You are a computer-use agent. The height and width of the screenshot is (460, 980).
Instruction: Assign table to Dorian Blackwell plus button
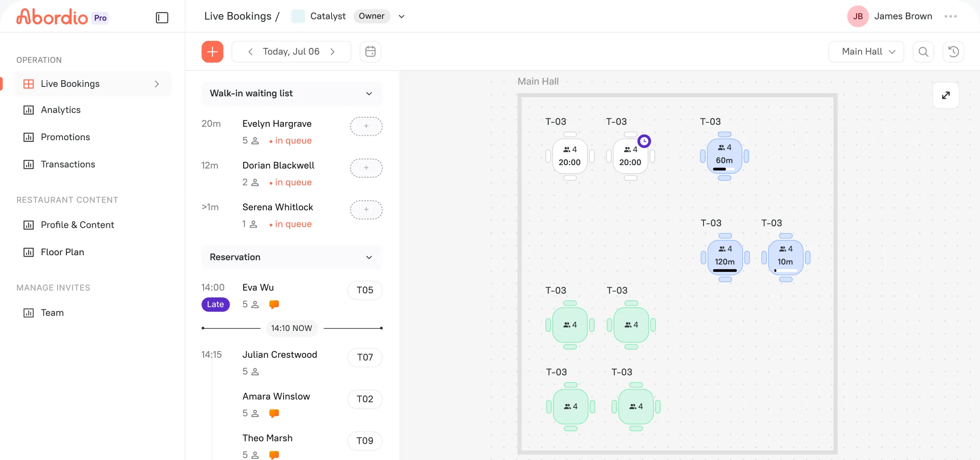pos(366,168)
